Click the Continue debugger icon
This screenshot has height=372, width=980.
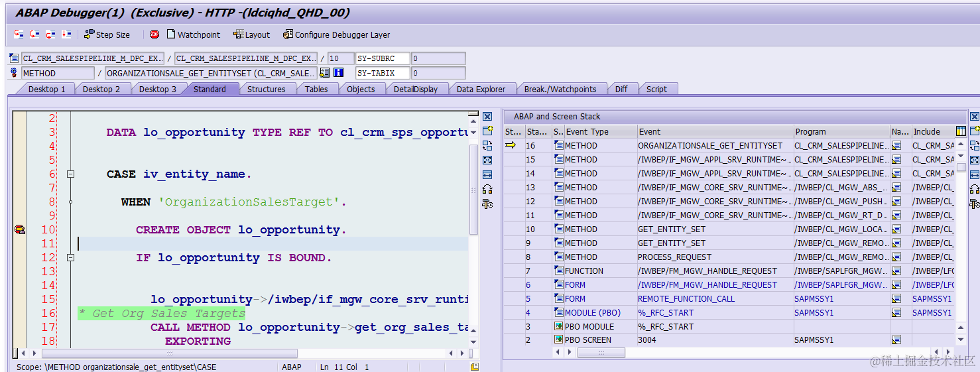pyautogui.click(x=66, y=34)
